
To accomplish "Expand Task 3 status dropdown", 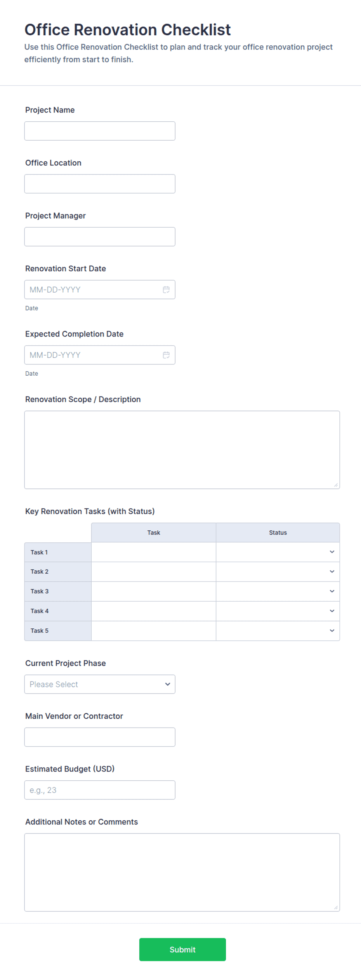I will pyautogui.click(x=278, y=592).
